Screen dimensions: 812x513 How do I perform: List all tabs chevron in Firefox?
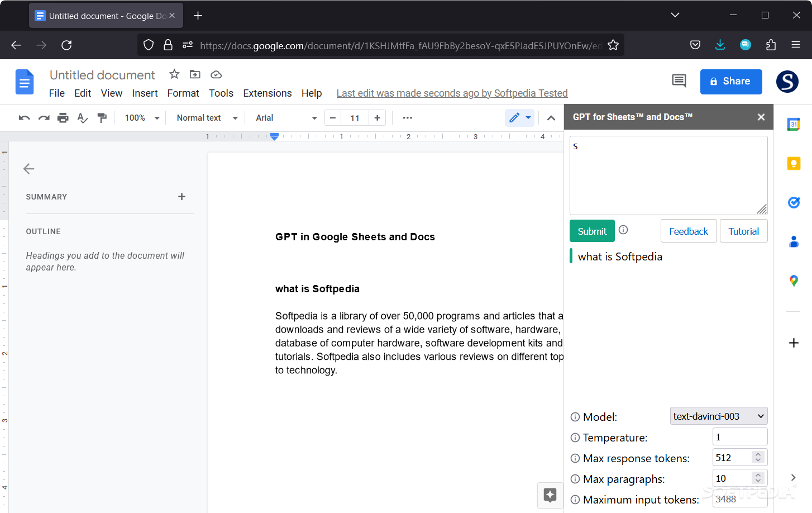click(x=675, y=15)
